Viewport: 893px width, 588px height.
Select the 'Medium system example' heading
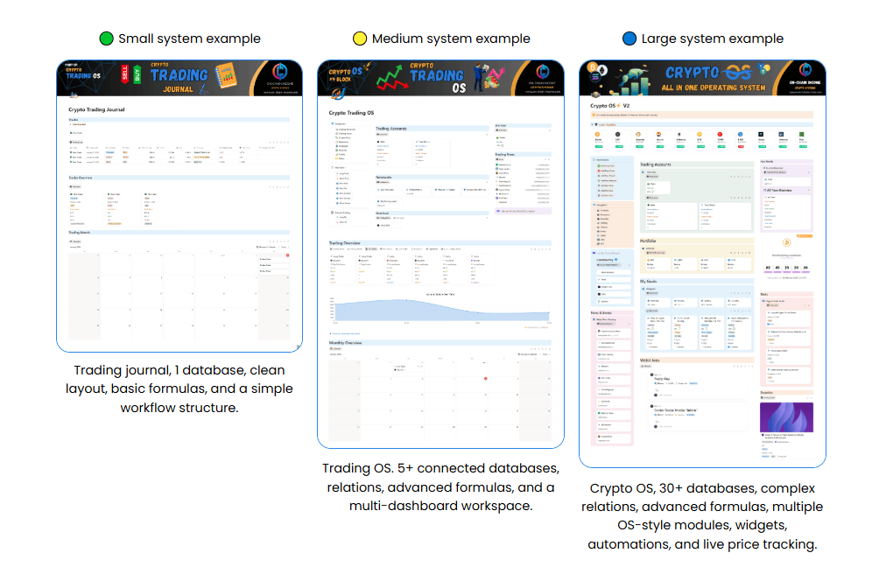451,38
